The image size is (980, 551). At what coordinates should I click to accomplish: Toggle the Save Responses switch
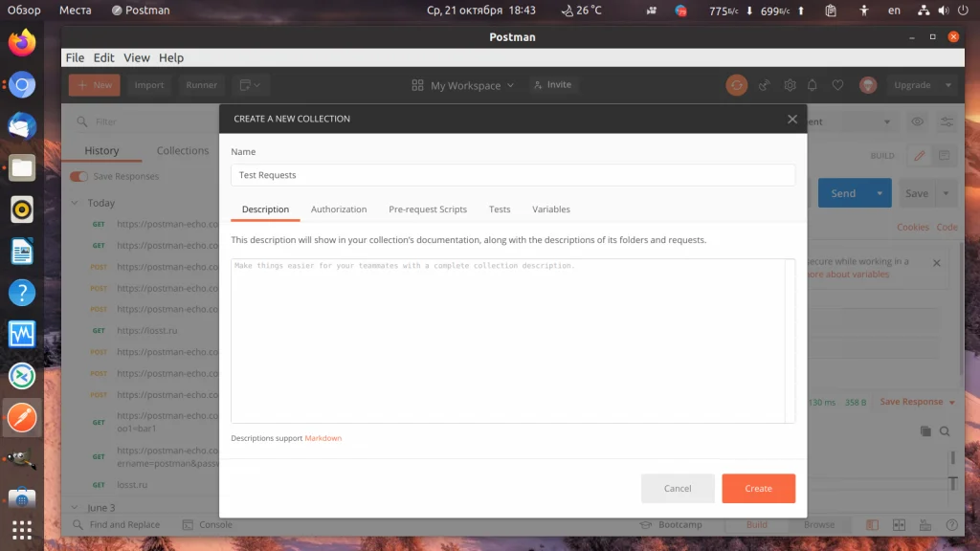pyautogui.click(x=78, y=176)
